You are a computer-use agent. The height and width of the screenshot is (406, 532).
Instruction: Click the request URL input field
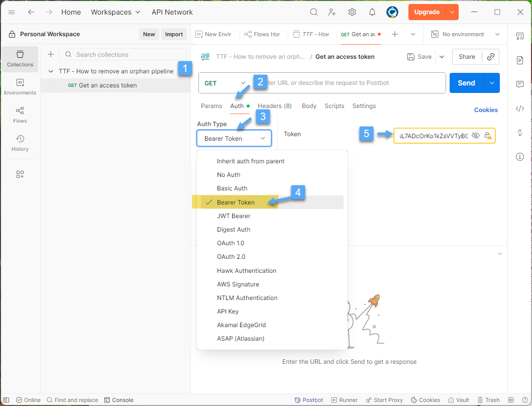(348, 83)
